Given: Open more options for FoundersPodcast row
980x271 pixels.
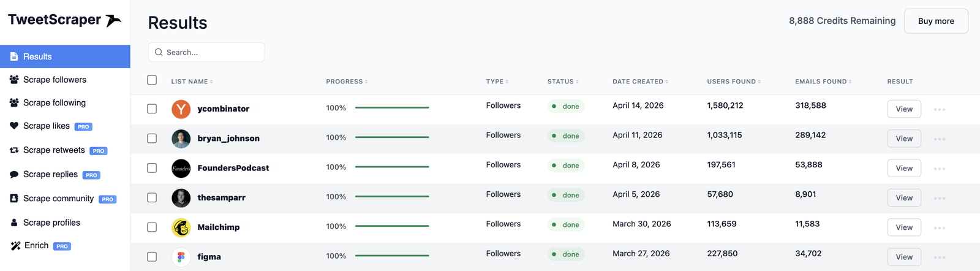Looking at the screenshot, I should pos(940,169).
